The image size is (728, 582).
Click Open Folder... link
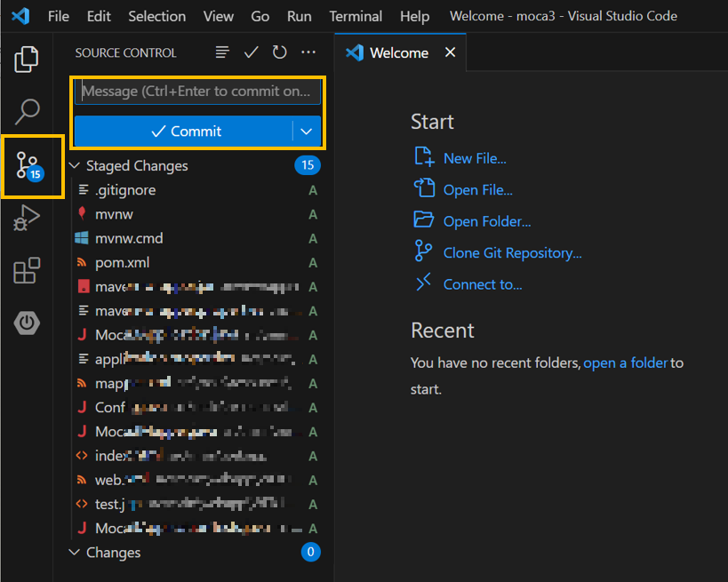tap(487, 221)
